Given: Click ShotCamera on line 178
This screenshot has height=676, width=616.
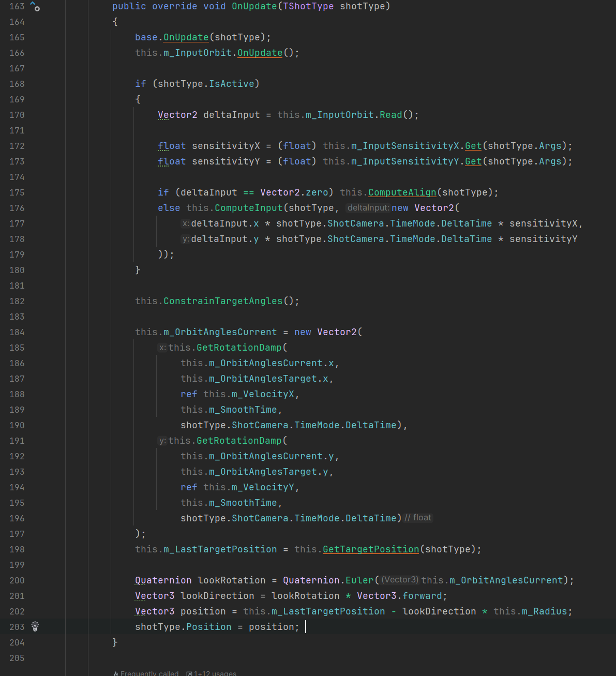Looking at the screenshot, I should pyautogui.click(x=356, y=239).
